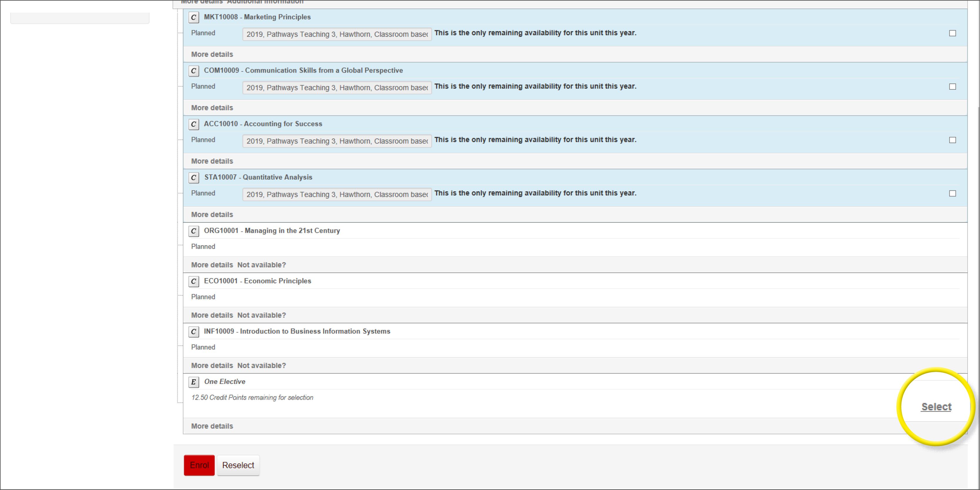This screenshot has width=980, height=490.
Task: Click Not available? link under ECO10001
Action: pyautogui.click(x=261, y=315)
